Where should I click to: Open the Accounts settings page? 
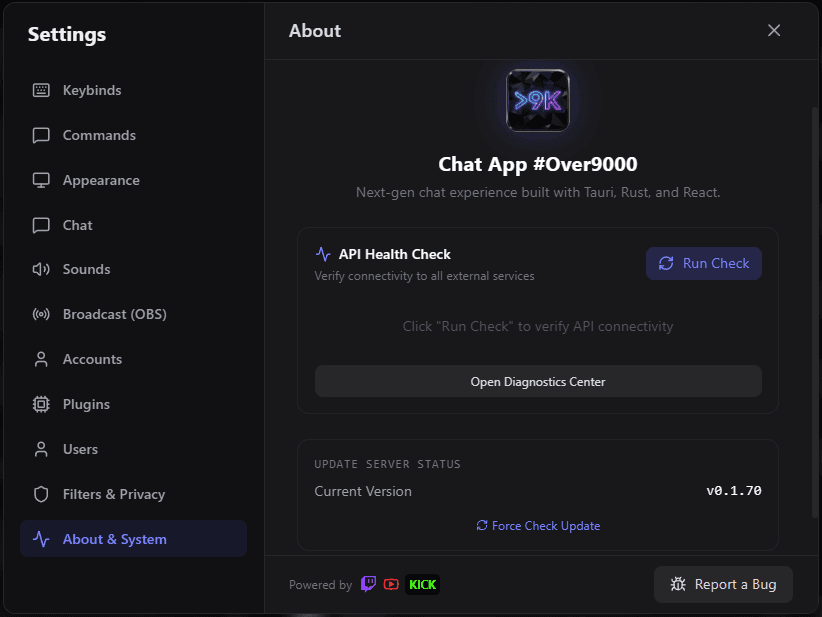tap(92, 359)
